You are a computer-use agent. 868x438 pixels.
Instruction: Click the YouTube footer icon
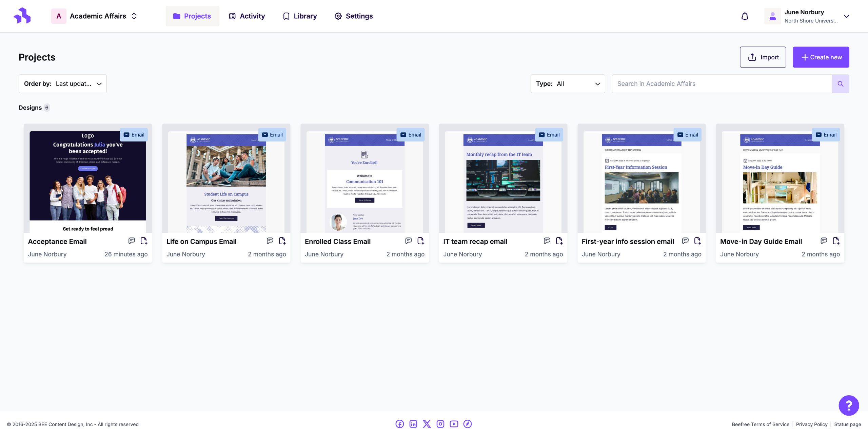point(454,424)
